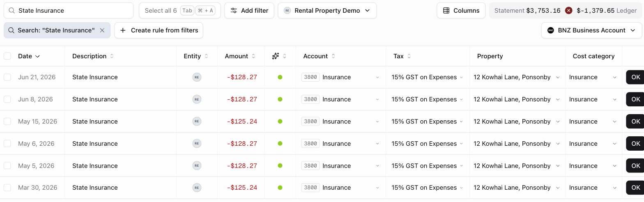Click the RE entity badge in May 15, 2026 row
644x202 pixels.
(197, 122)
